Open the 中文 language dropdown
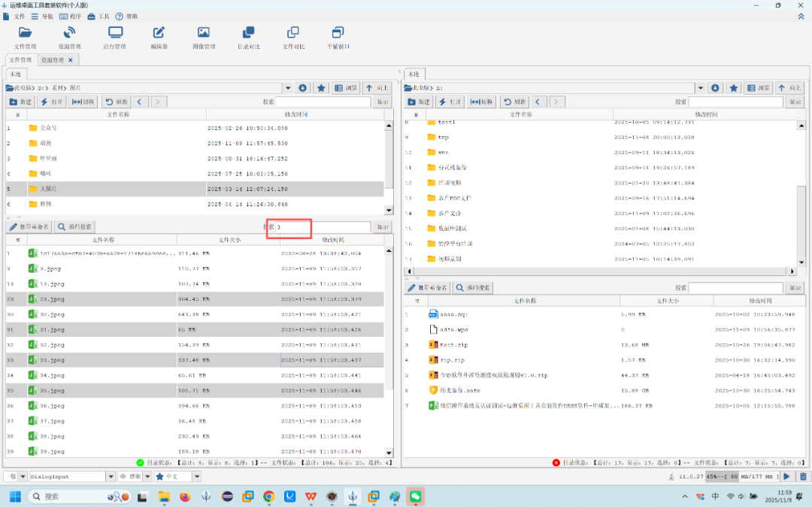Screen dimensions: 812x507 point(197,476)
